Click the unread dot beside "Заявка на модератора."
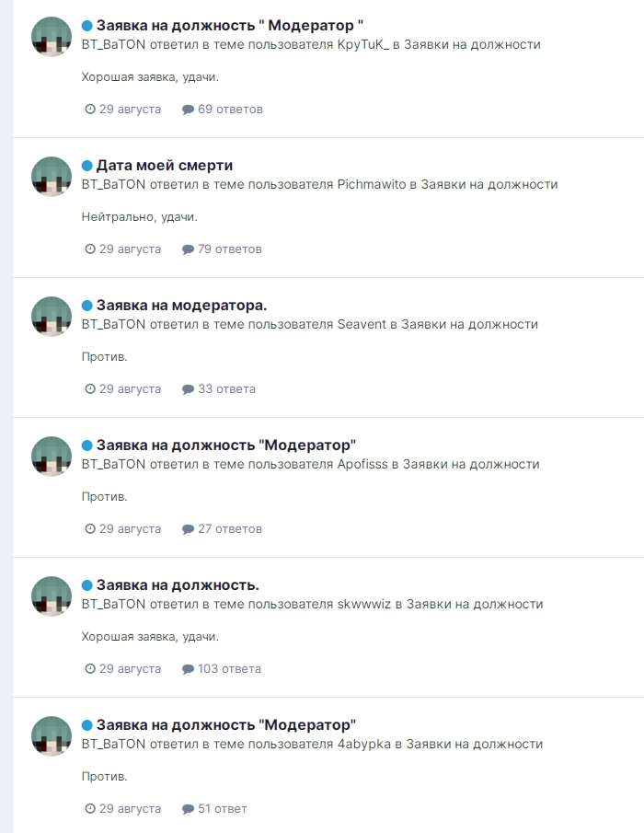 (87, 306)
